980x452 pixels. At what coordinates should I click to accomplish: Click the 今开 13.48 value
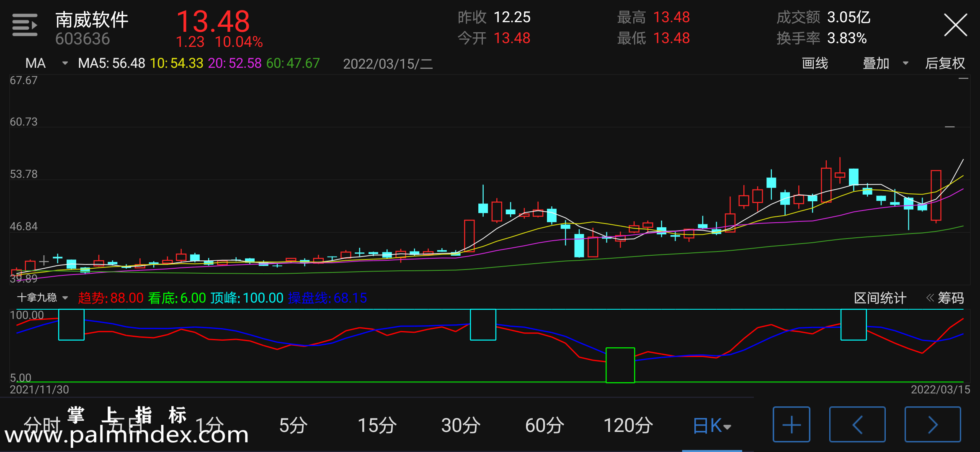pyautogui.click(x=512, y=39)
